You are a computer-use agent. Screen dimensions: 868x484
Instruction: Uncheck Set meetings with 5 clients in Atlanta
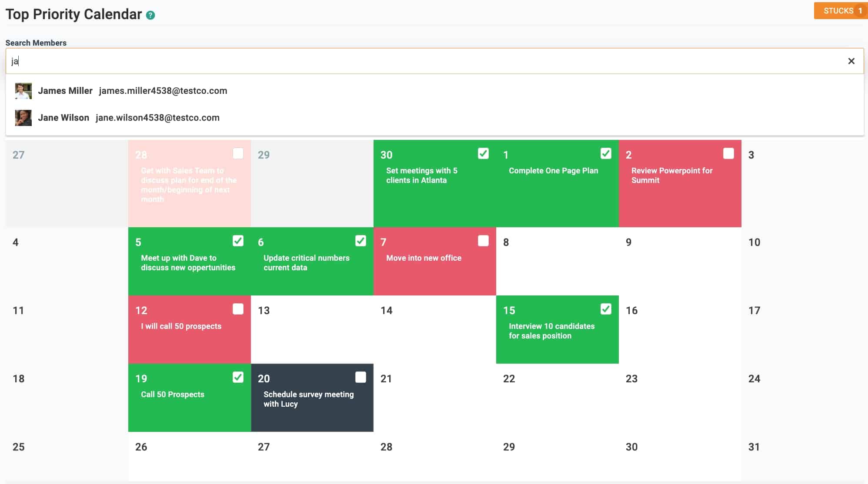[483, 153]
